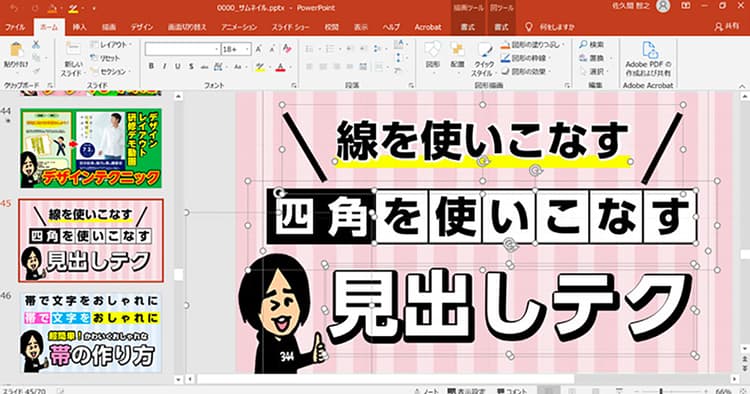Select slide 46 thumbnail 帯の作り方
This screenshot has width=750, height=394.
[91, 332]
